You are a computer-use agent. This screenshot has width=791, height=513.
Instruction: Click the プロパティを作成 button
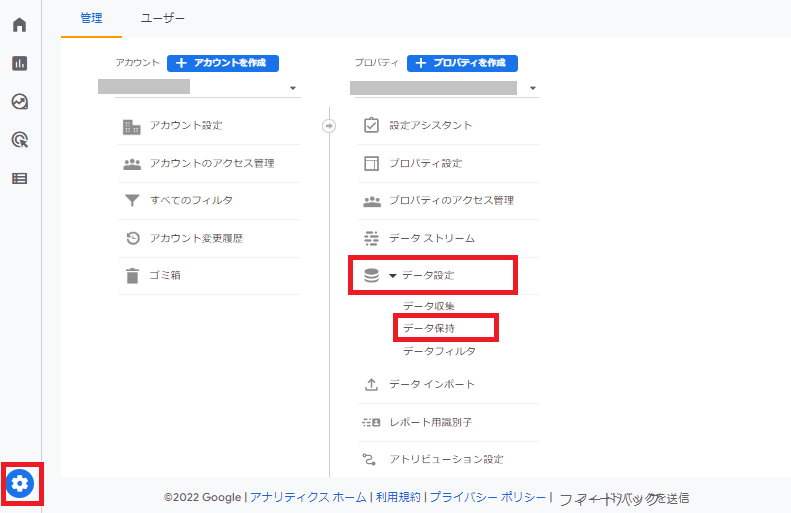point(462,63)
